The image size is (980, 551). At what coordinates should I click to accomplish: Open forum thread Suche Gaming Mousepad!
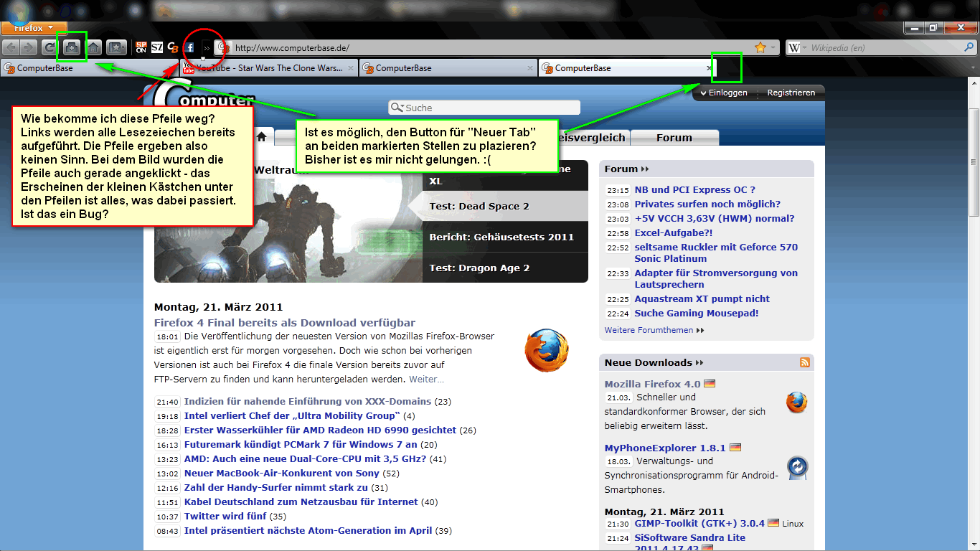(x=697, y=313)
